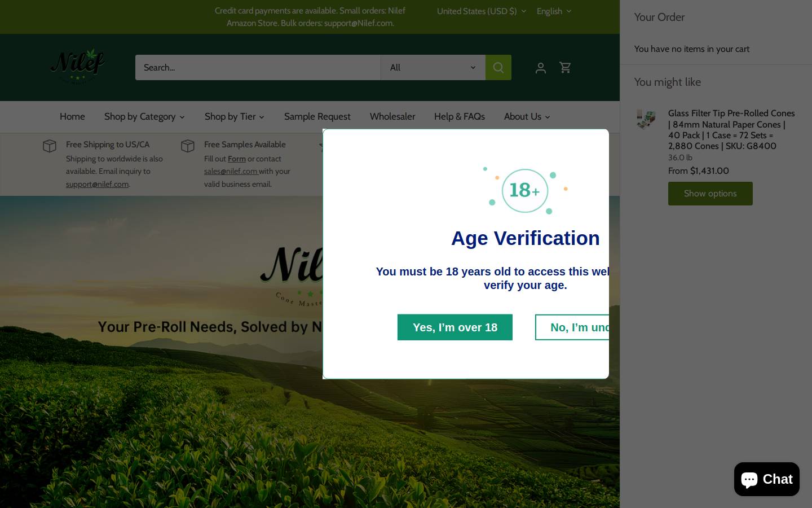Open the All search category dropdown
This screenshot has width=812, height=508.
click(x=433, y=67)
